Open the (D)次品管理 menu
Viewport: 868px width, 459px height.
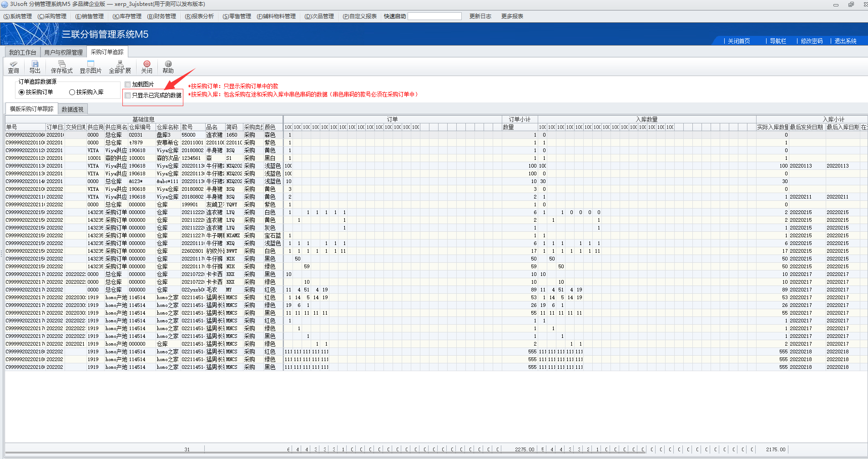(319, 16)
